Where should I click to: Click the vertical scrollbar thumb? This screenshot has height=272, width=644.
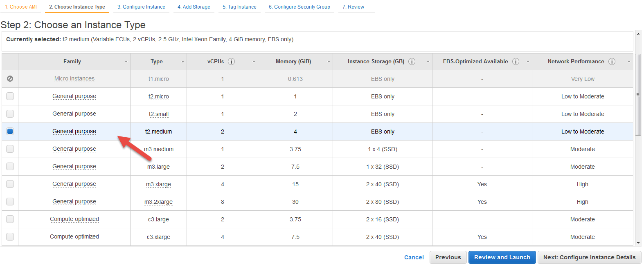[x=638, y=94]
